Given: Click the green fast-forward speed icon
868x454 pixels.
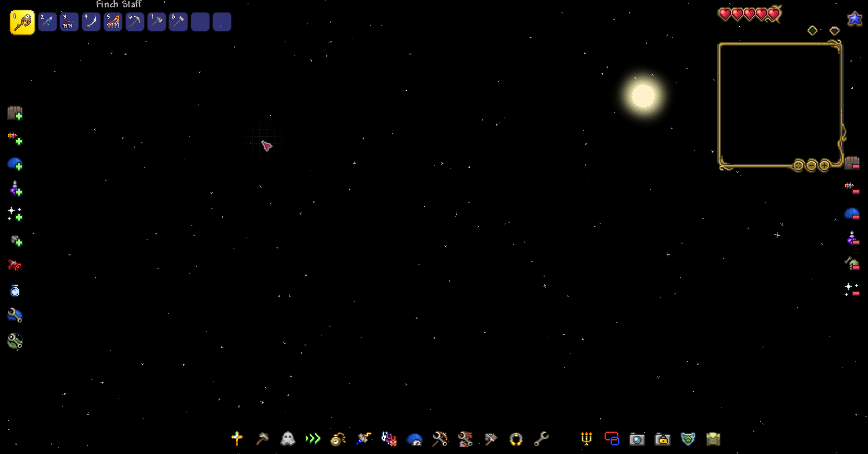Looking at the screenshot, I should (312, 438).
